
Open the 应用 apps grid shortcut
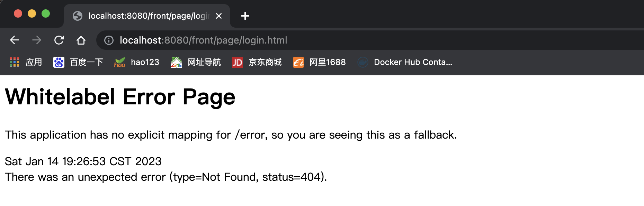click(x=26, y=62)
